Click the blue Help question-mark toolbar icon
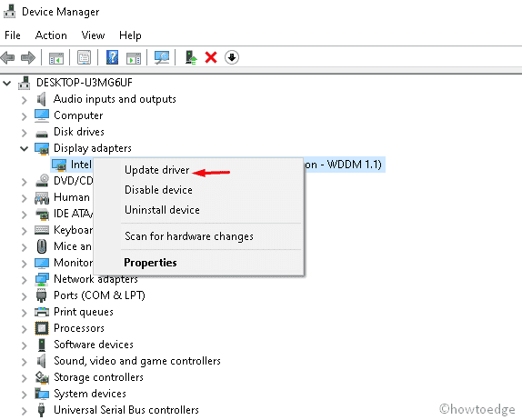The height and width of the screenshot is (420, 522). click(x=113, y=57)
